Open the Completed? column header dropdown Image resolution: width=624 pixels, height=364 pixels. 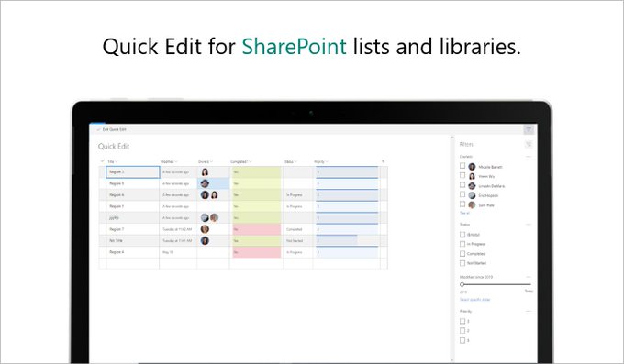click(x=240, y=161)
